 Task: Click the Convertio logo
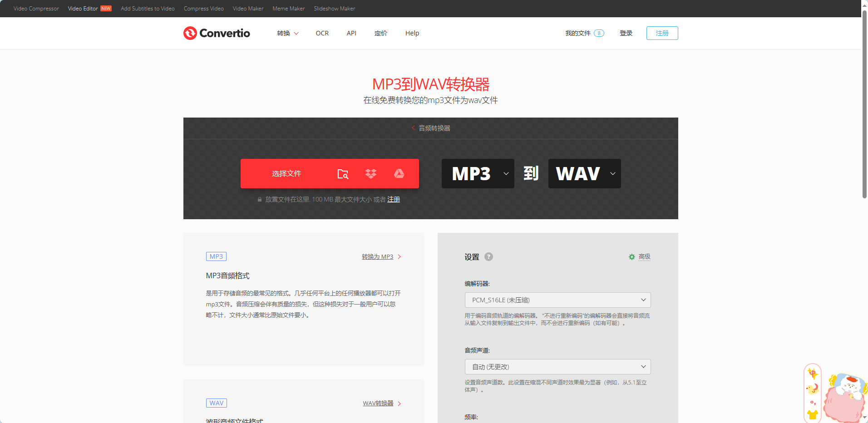(216, 33)
